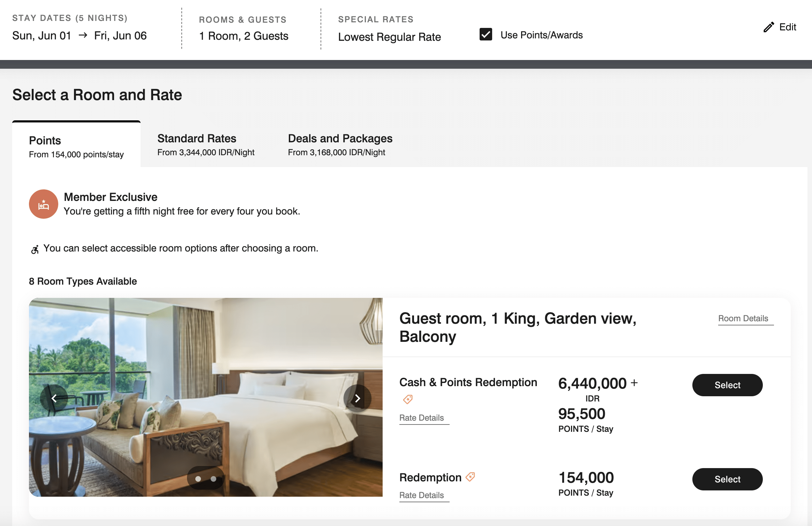Show next room photo with right arrow
The width and height of the screenshot is (812, 526).
(x=357, y=398)
